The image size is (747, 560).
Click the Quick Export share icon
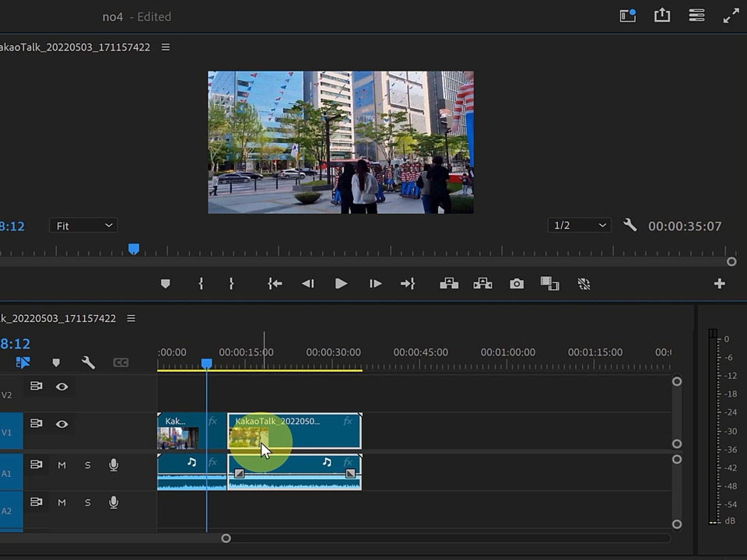pyautogui.click(x=661, y=16)
